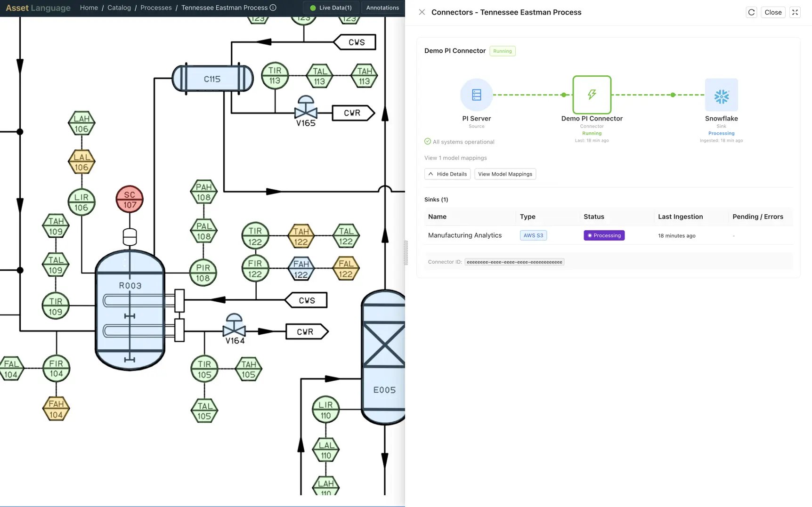Click the refresh icon in the panel header

(751, 12)
